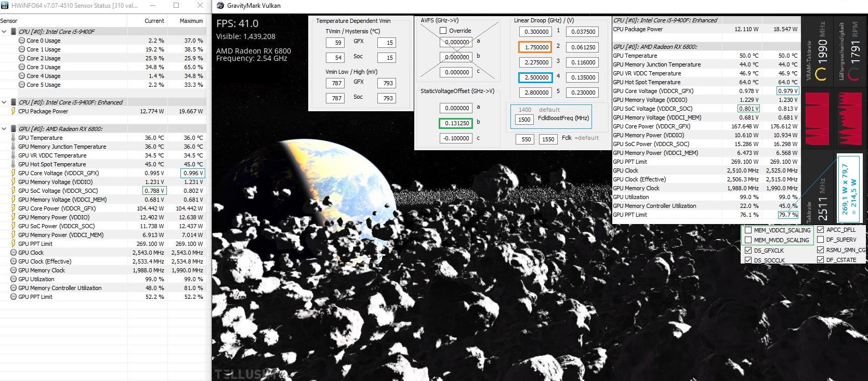Viewport: 868px width, 381px height.
Task: Click the Core 3 Usage row label
Action: (x=43, y=67)
